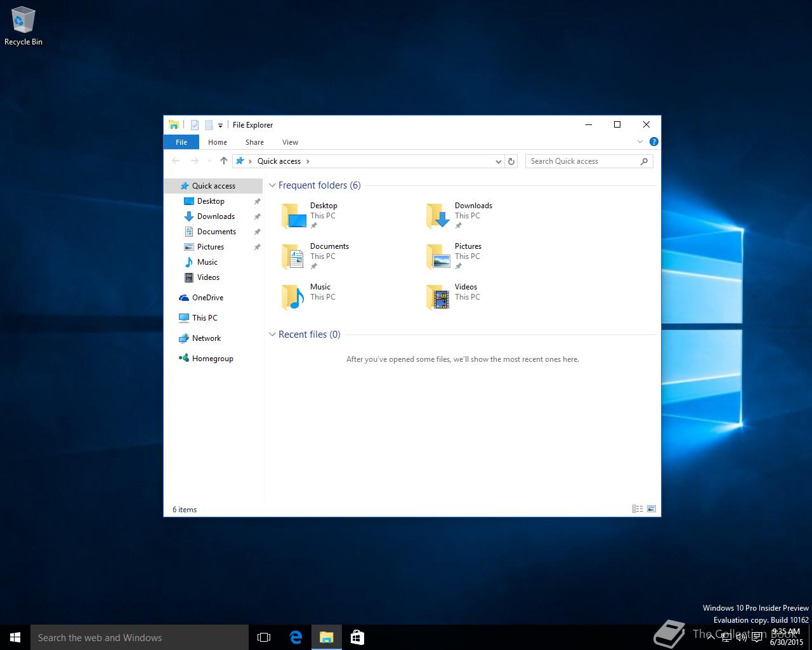Open the Help question mark icon
This screenshot has width=812, height=650.
click(653, 142)
